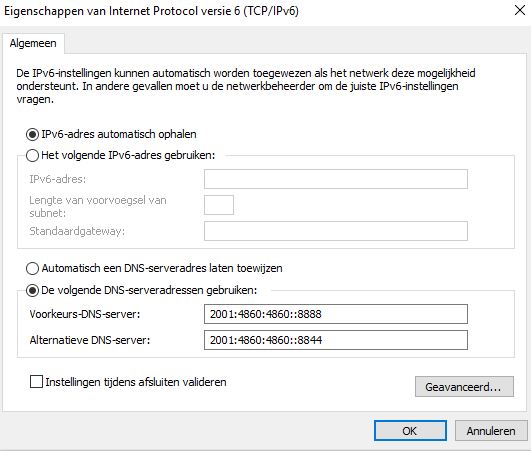Click the subnet prefix length box

219,205
